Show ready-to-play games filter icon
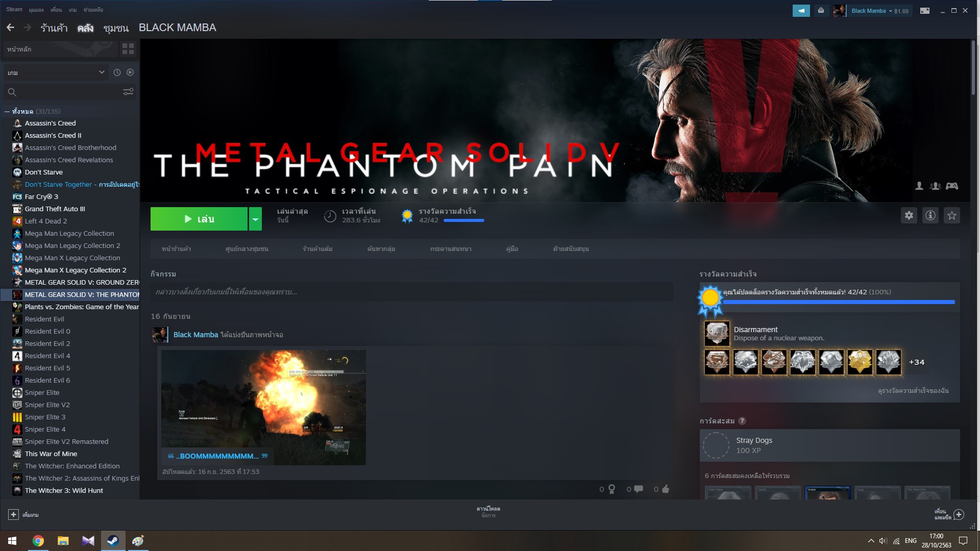This screenshot has width=980, height=551. point(130,72)
